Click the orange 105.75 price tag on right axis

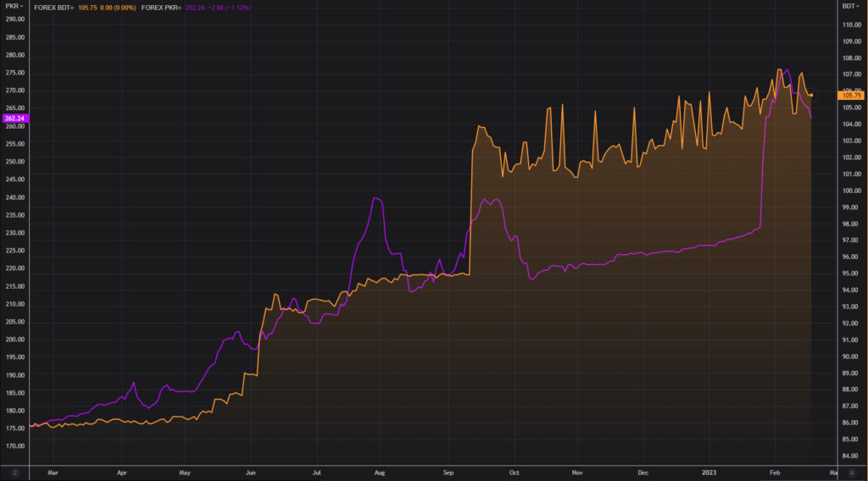pyautogui.click(x=851, y=96)
